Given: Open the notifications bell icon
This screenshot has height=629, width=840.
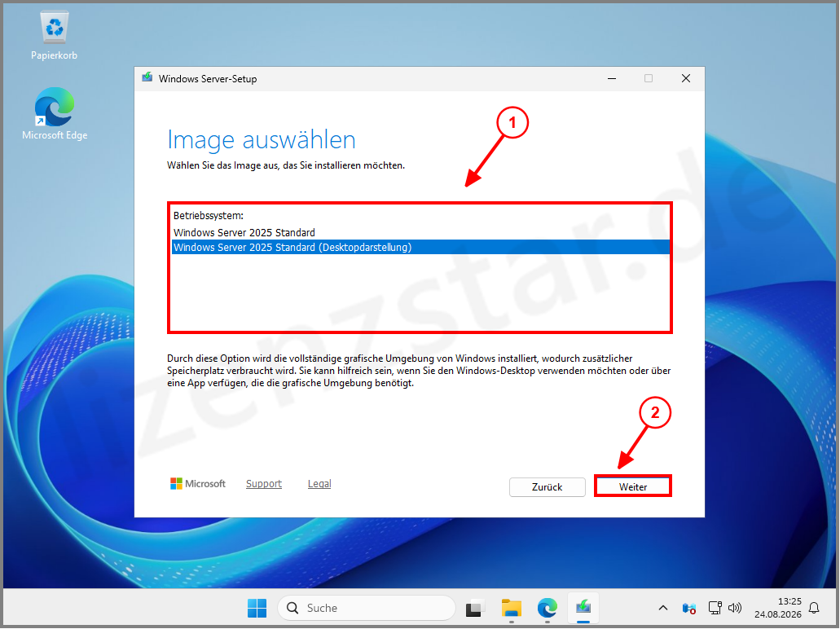Looking at the screenshot, I should 814,608.
